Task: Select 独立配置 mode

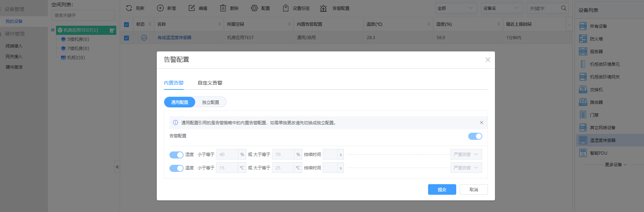Action: 211,102
